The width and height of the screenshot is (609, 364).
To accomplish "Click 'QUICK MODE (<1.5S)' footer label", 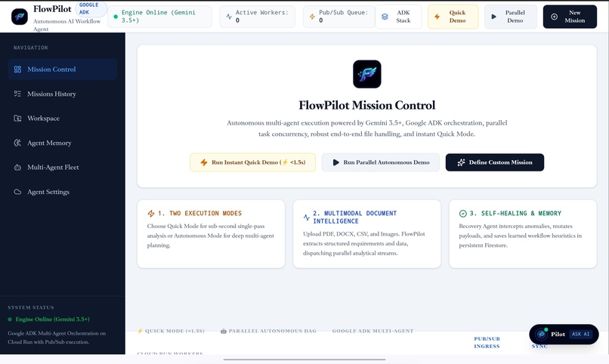I will (171, 331).
